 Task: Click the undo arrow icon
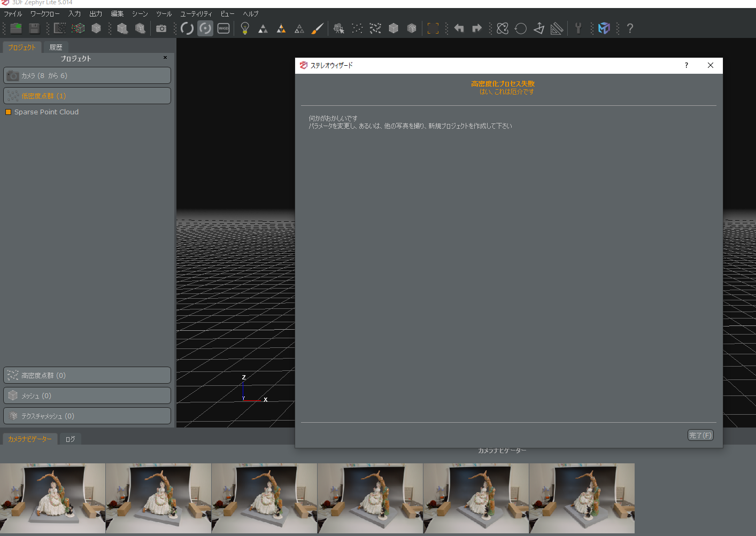[459, 28]
